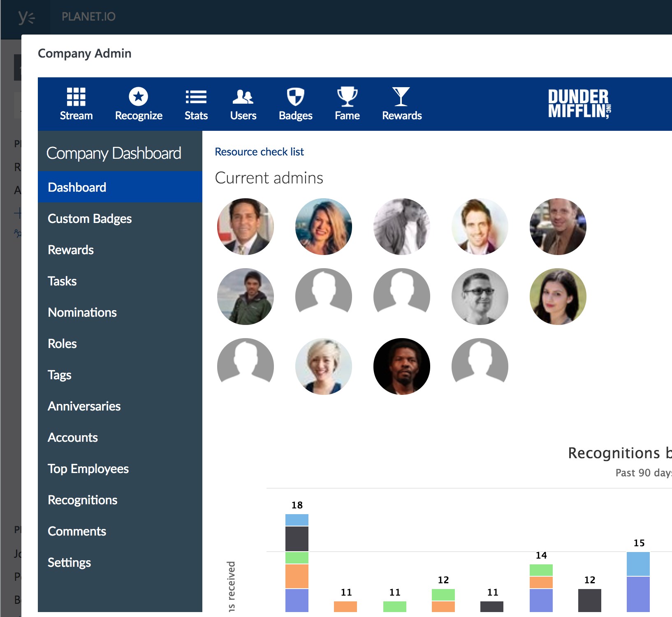
Task: Click the Fame trophy icon
Action: click(x=347, y=97)
